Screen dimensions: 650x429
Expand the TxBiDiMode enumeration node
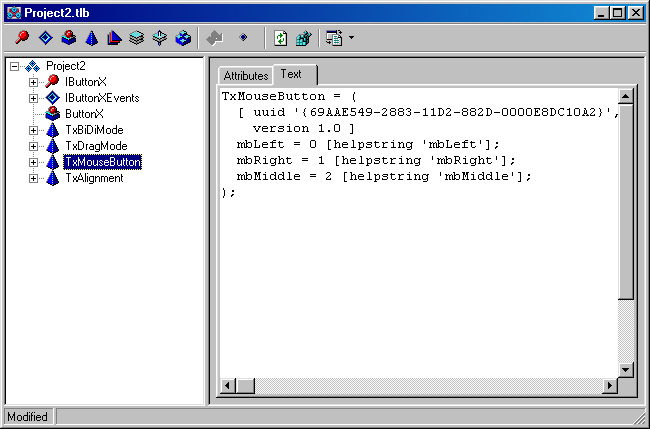coord(33,130)
